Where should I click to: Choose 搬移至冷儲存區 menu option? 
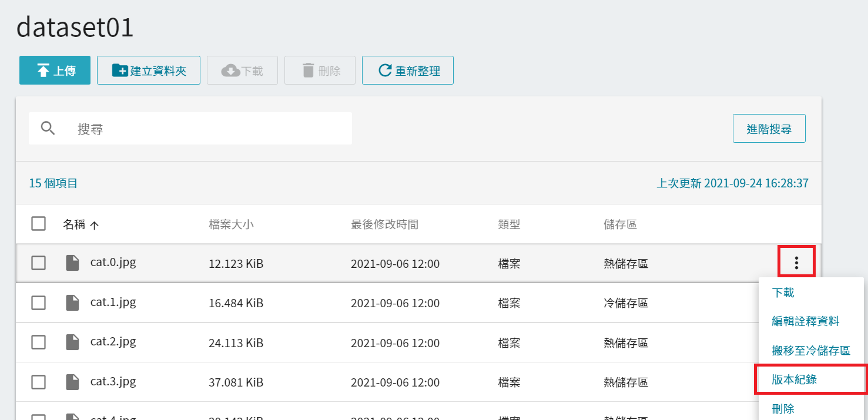point(810,351)
